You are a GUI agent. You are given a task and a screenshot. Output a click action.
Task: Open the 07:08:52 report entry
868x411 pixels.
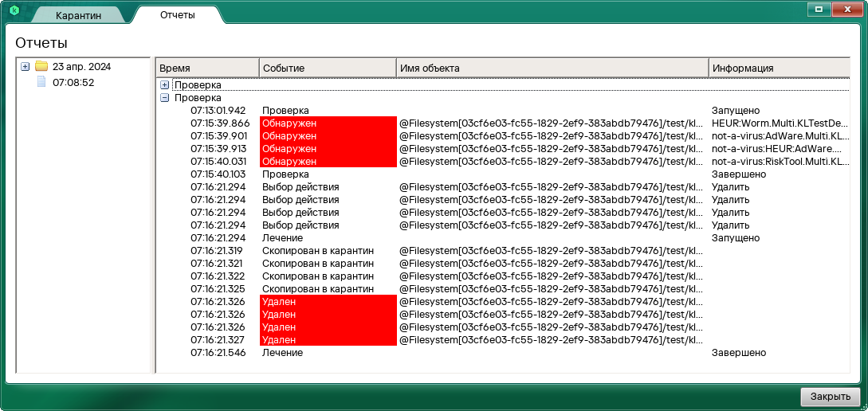tap(73, 82)
